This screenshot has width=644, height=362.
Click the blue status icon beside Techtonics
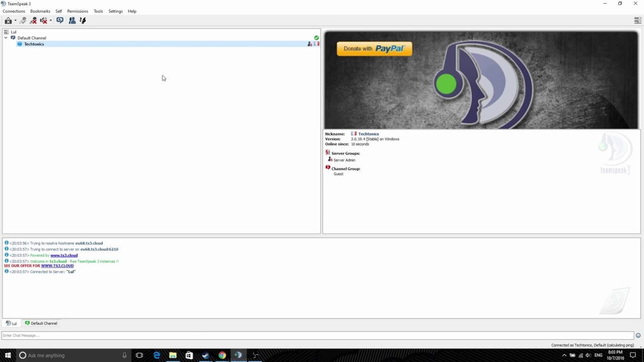pos(20,44)
